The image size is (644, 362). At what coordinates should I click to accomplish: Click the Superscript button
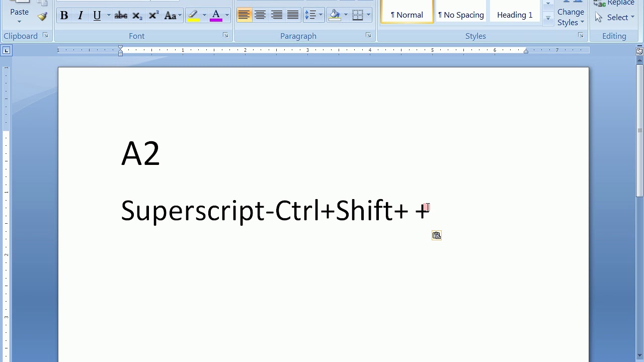(153, 16)
